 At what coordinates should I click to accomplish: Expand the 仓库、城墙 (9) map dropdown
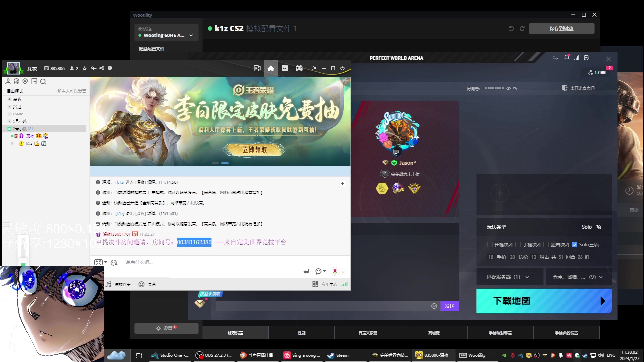(579, 277)
